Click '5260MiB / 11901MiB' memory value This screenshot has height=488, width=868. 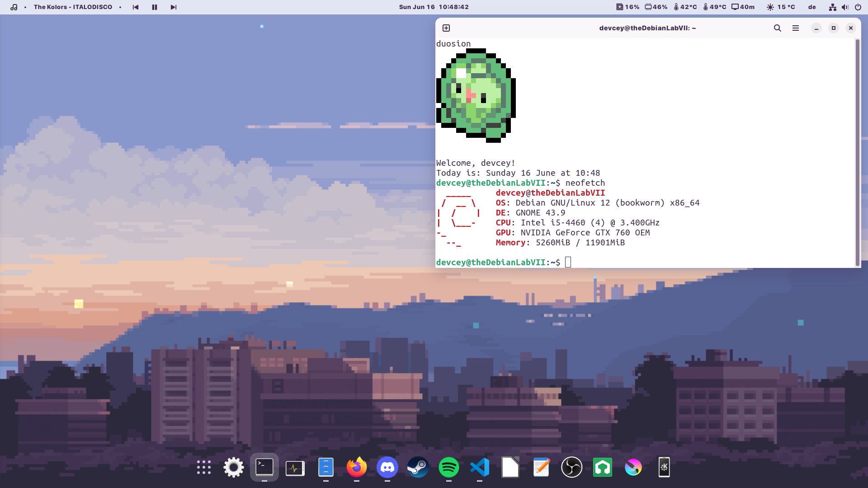580,242
